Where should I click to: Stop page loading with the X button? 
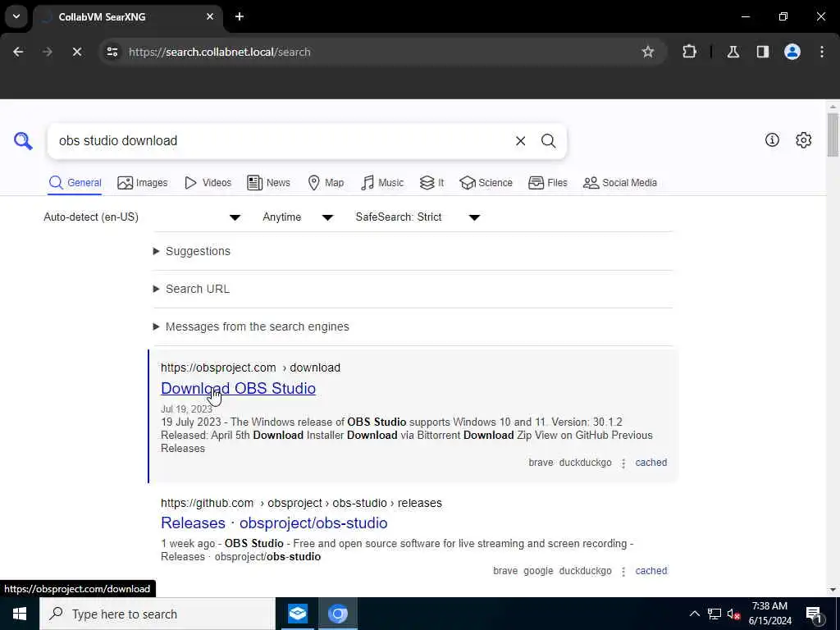[76, 52]
